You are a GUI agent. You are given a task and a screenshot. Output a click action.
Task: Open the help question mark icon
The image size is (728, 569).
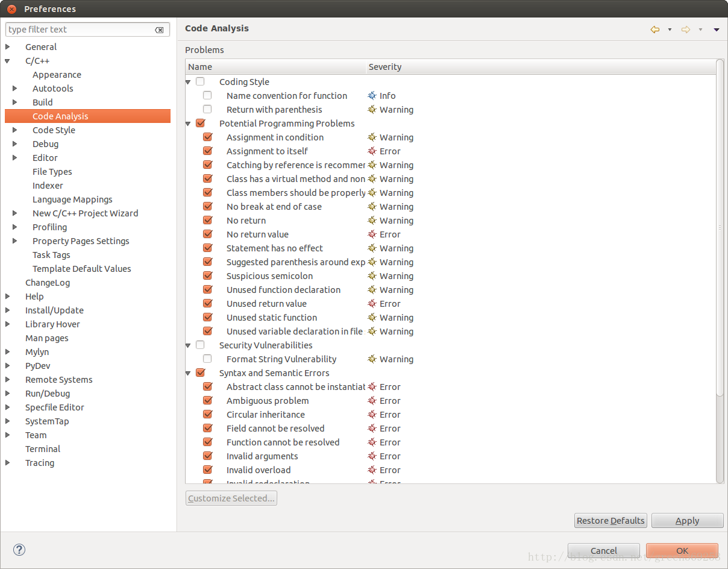tap(19, 550)
